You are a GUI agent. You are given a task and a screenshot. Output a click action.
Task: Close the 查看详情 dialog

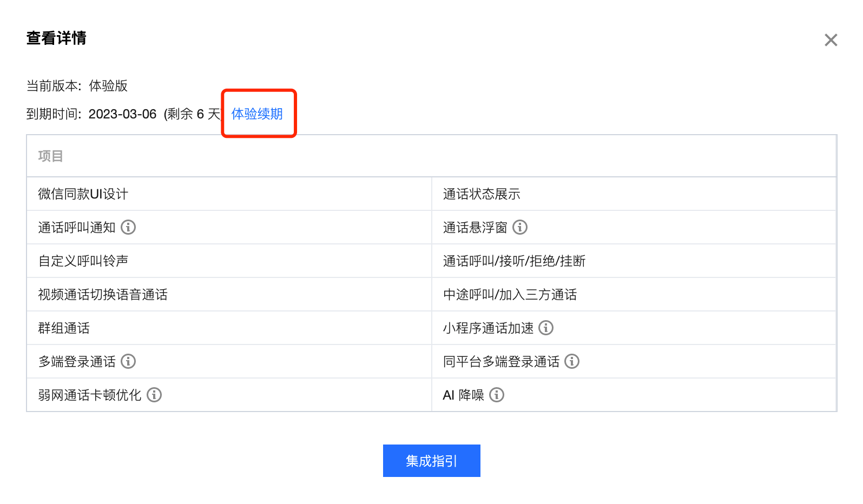click(x=831, y=40)
